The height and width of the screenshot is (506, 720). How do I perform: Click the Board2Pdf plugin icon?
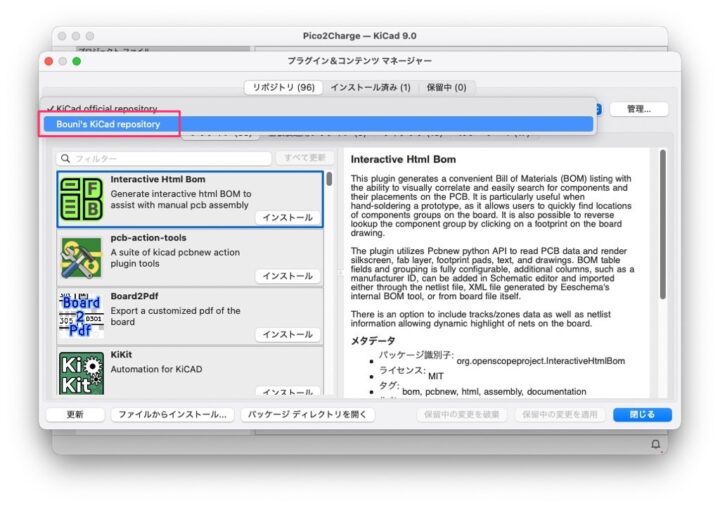pos(82,315)
